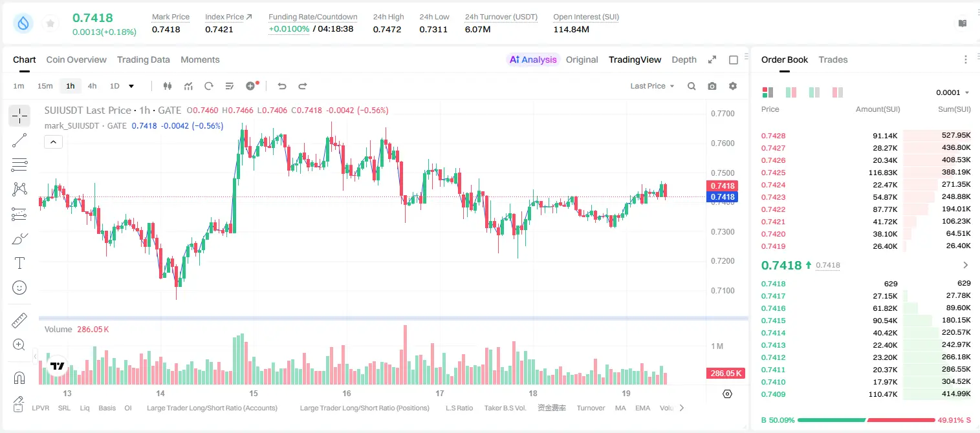The image size is (980, 433).
Task: Select the crosshair cursor tool
Action: 19,116
